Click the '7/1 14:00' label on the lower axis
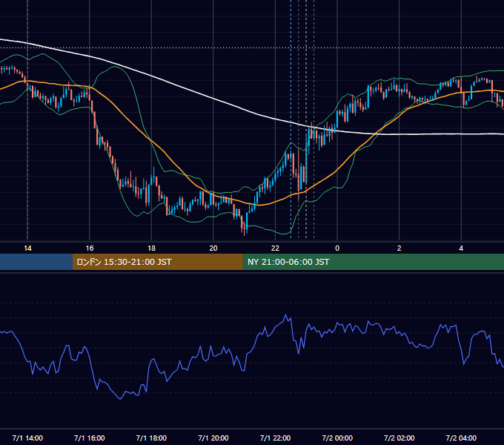Image resolution: width=504 pixels, height=445 pixels. click(27, 438)
